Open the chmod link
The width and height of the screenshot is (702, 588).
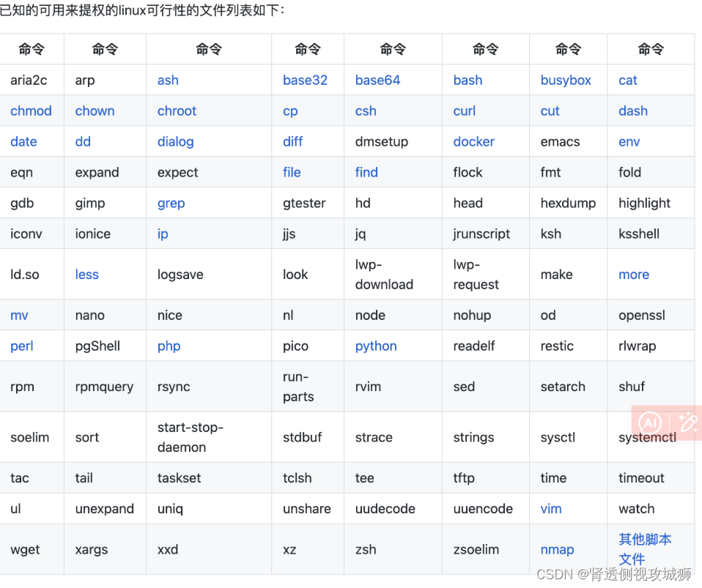(31, 111)
